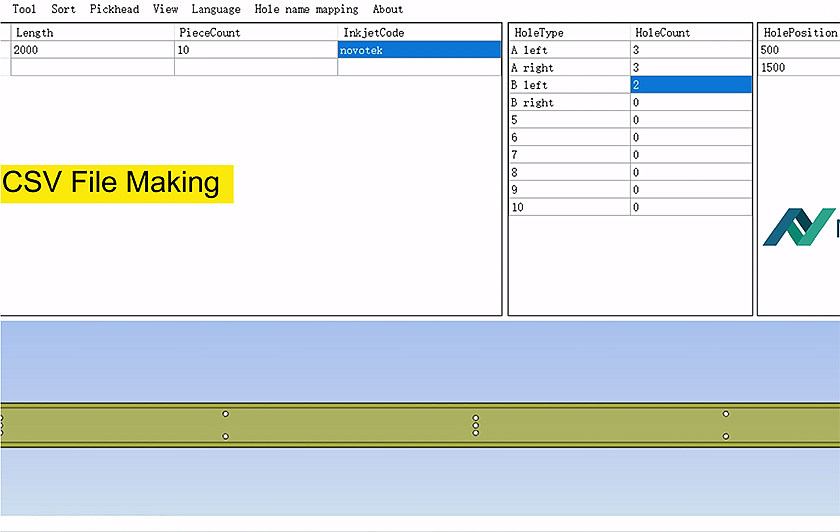
Task: Open Hole name mapping menu
Action: coord(306,9)
